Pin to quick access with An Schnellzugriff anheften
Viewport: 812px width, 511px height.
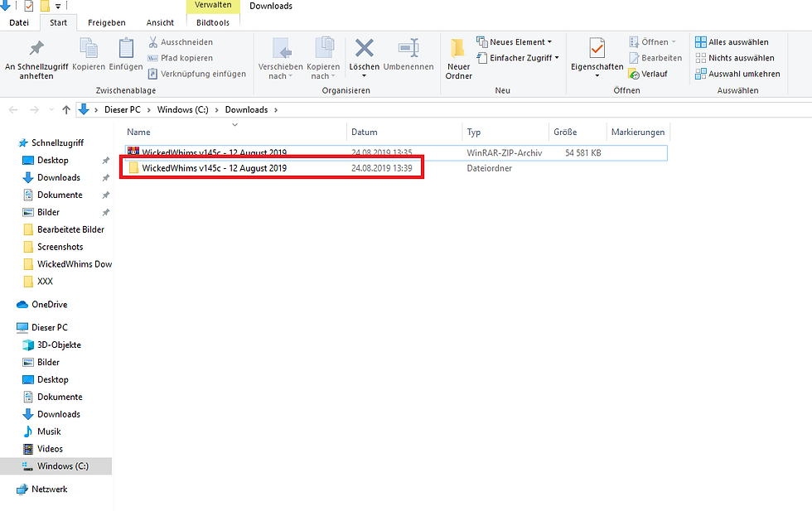(x=36, y=59)
